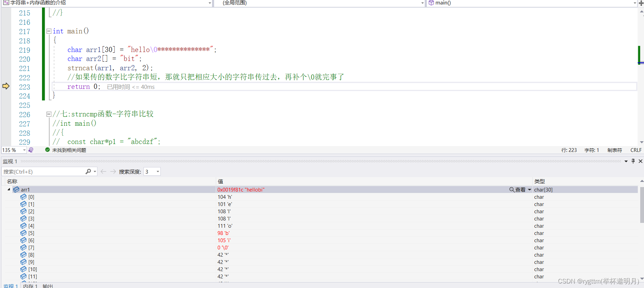Image resolution: width=644 pixels, height=288 pixels.
Task: Click the back arrow for previous search result
Action: tap(103, 172)
